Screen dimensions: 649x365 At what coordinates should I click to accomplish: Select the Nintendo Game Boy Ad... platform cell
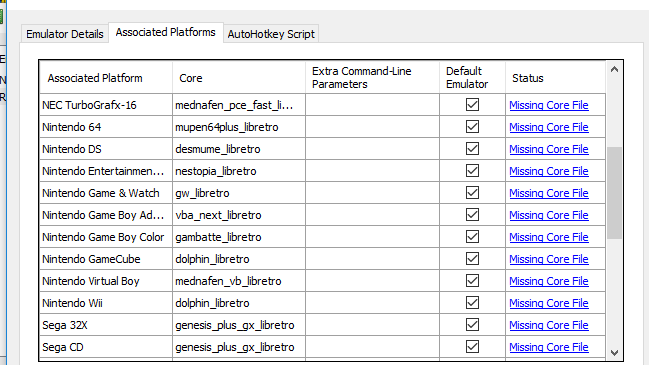[106, 215]
